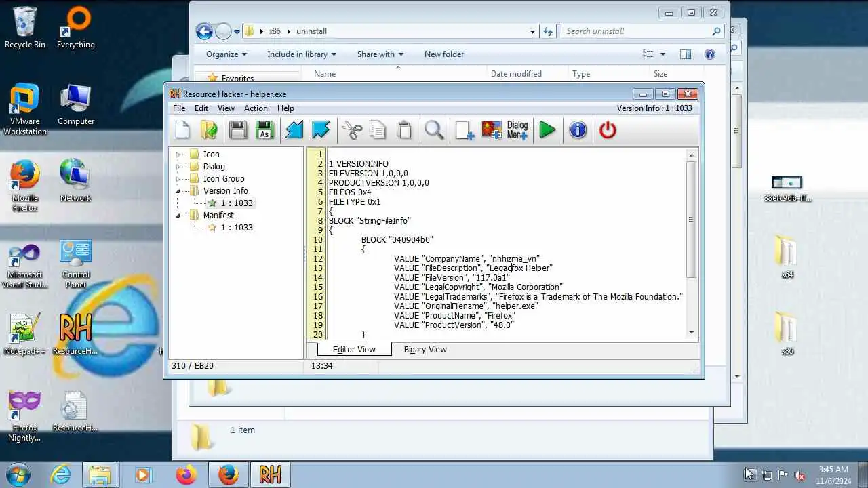Click the Firefox Nightly desktop shortcut
Viewport: 868px width, 488px height.
(x=25, y=416)
